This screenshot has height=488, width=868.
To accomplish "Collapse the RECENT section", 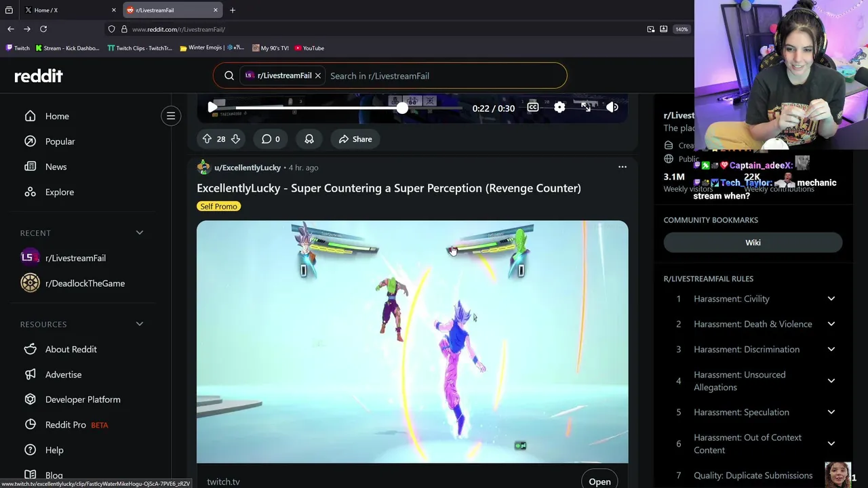I will point(140,232).
